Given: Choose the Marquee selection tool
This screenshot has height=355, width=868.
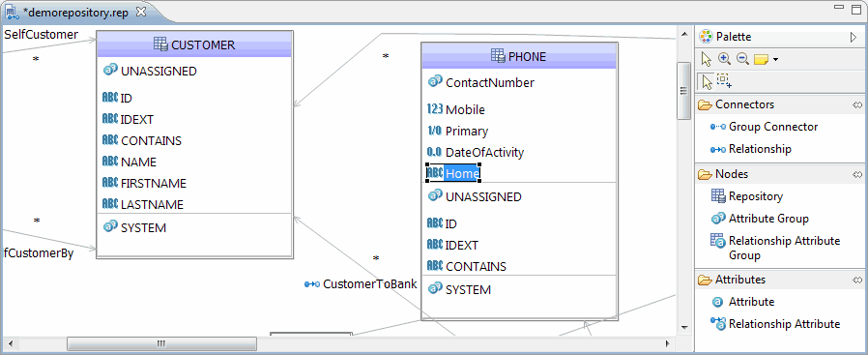Looking at the screenshot, I should [x=724, y=81].
